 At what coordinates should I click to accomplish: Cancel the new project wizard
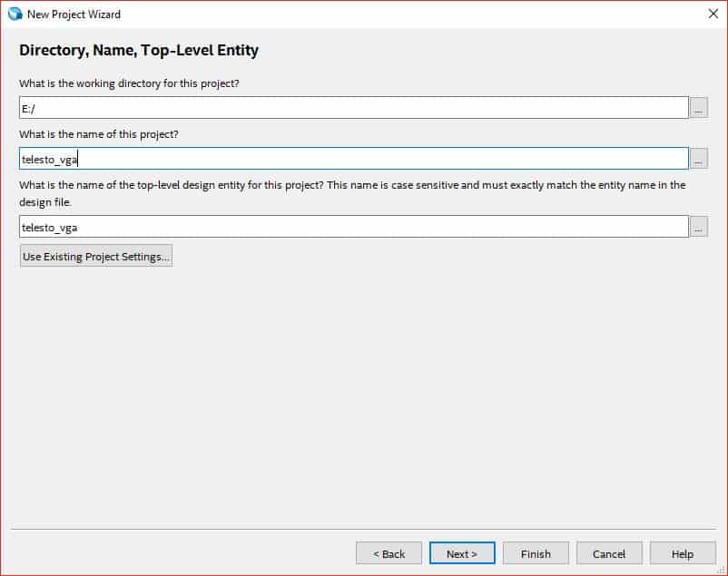point(609,553)
